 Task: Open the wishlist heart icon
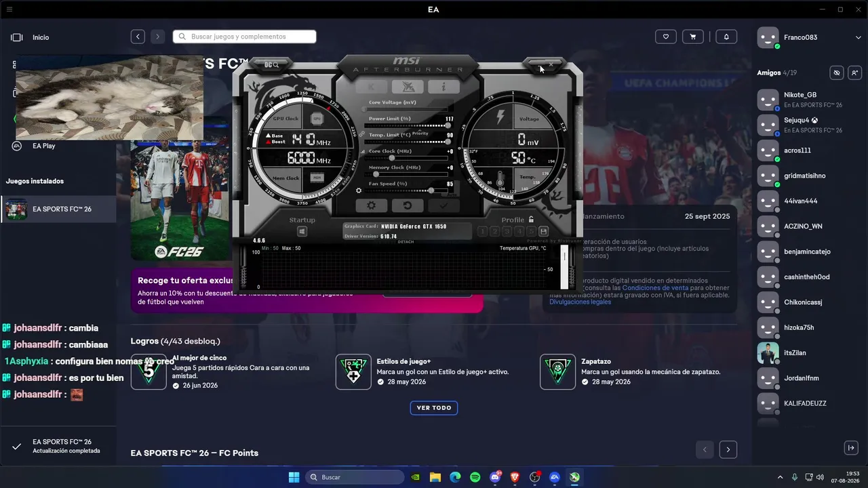[x=666, y=37]
